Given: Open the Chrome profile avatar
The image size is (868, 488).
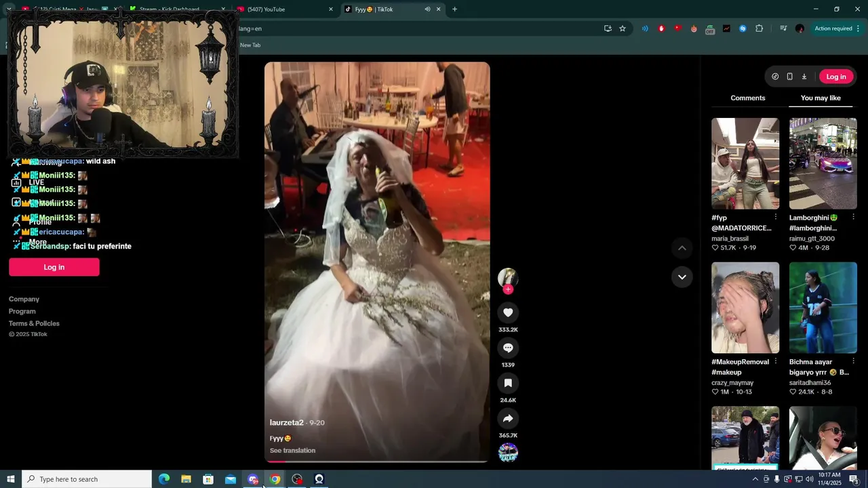Looking at the screenshot, I should point(800,28).
